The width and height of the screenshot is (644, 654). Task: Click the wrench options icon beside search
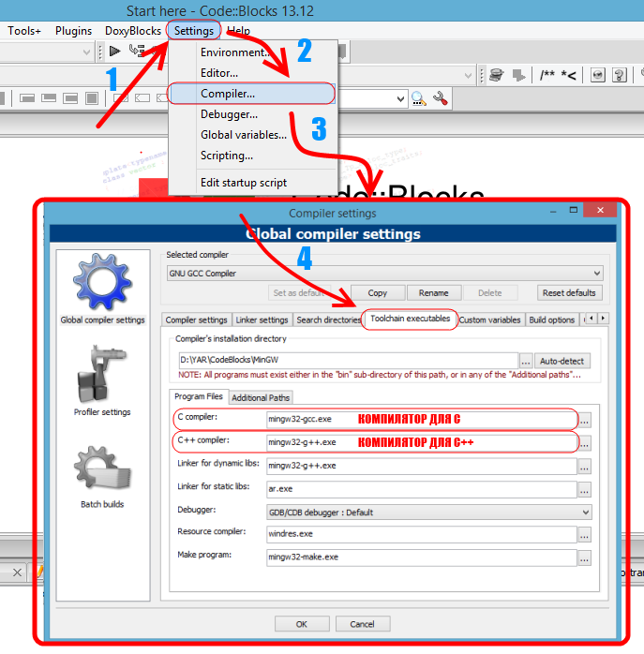(x=440, y=98)
